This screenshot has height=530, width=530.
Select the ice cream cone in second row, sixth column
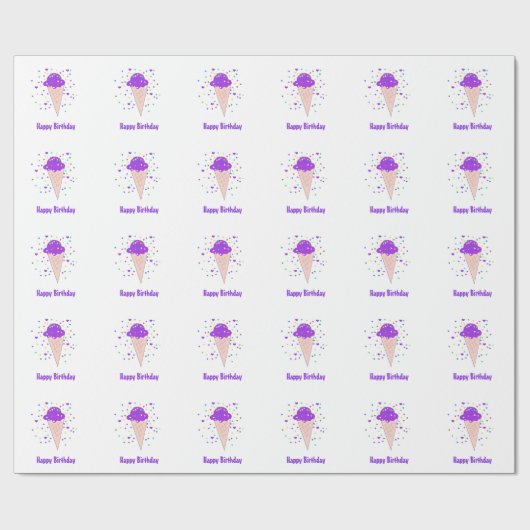tap(471, 178)
